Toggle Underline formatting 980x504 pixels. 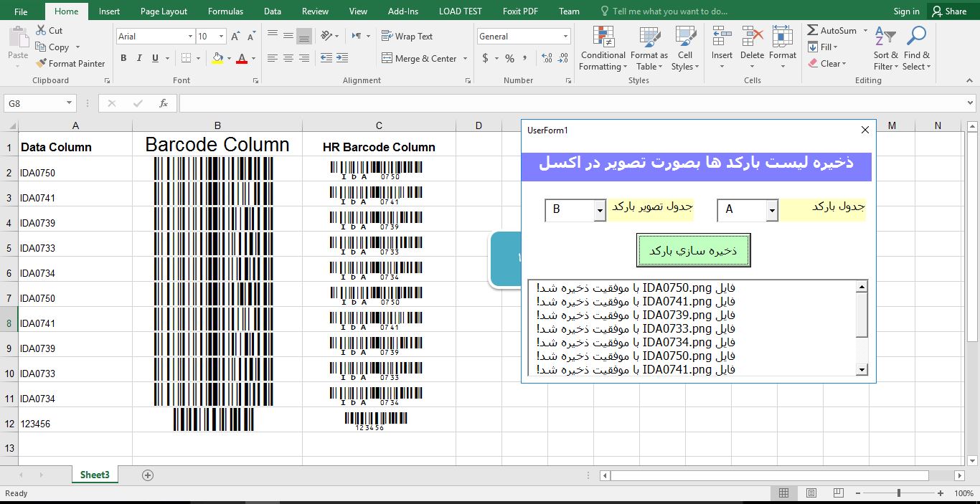155,58
